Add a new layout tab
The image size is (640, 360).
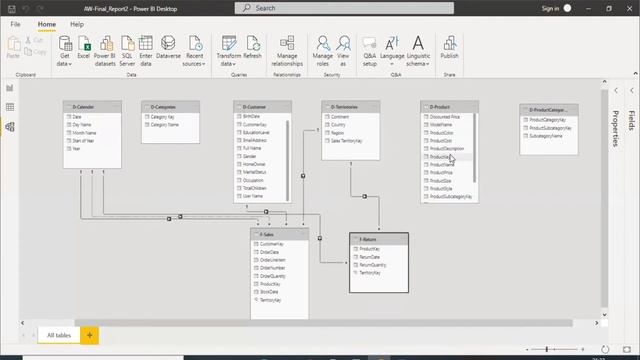click(x=89, y=336)
